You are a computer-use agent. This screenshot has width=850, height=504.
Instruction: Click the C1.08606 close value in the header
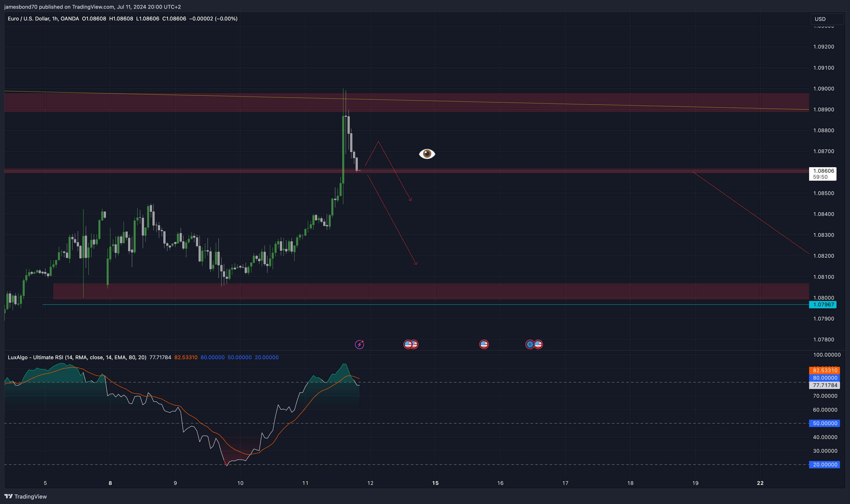coord(174,19)
